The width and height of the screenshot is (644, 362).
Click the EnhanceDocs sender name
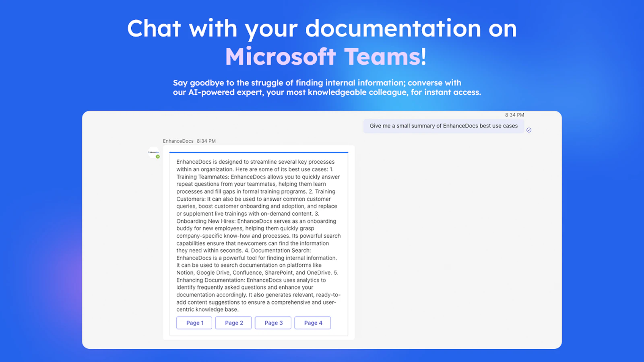tap(178, 141)
